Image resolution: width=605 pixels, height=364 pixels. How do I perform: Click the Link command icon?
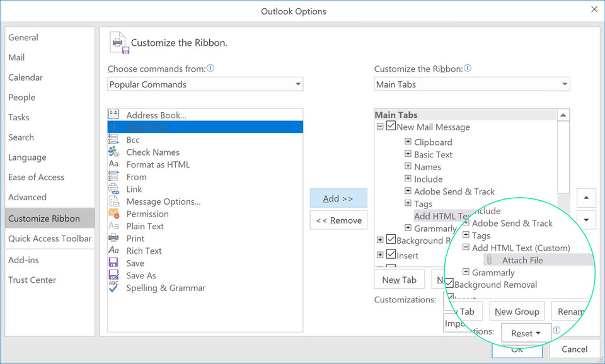(x=114, y=189)
